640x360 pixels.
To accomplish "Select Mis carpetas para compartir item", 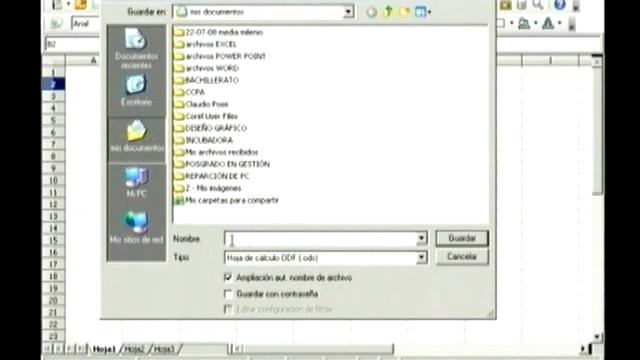I will [227, 200].
